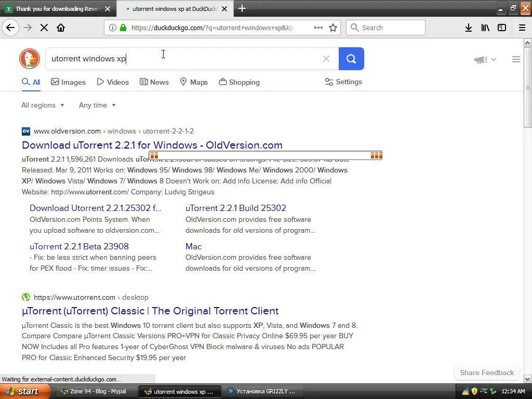The width and height of the screenshot is (532, 399).
Task: Open the DuckDuckGo megaphone dropdown
Action: coord(485,60)
